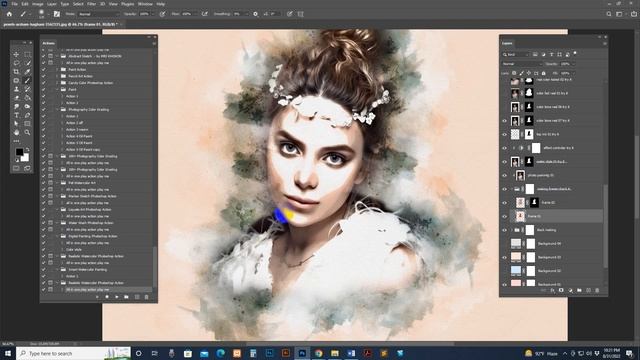Click the Lock all layer icon

coord(543,73)
